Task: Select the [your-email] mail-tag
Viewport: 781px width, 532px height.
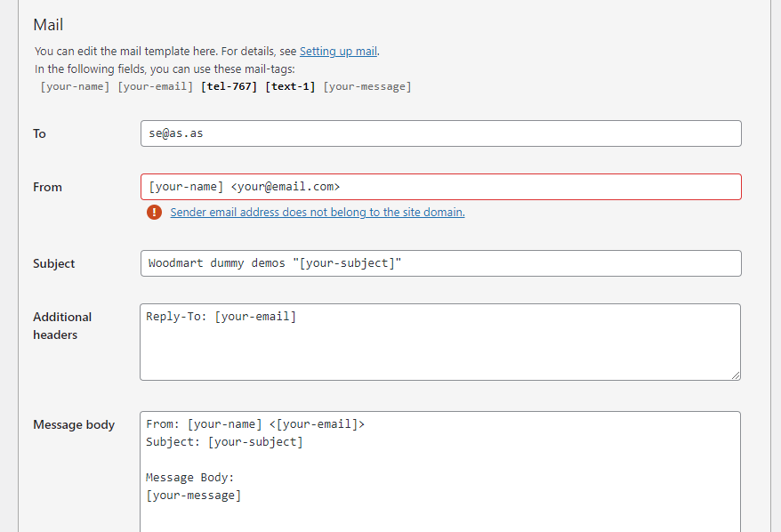Action: (x=156, y=86)
